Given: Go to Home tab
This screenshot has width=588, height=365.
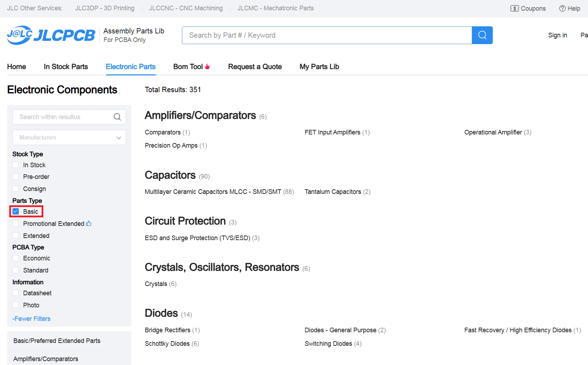Looking at the screenshot, I should coord(16,67).
